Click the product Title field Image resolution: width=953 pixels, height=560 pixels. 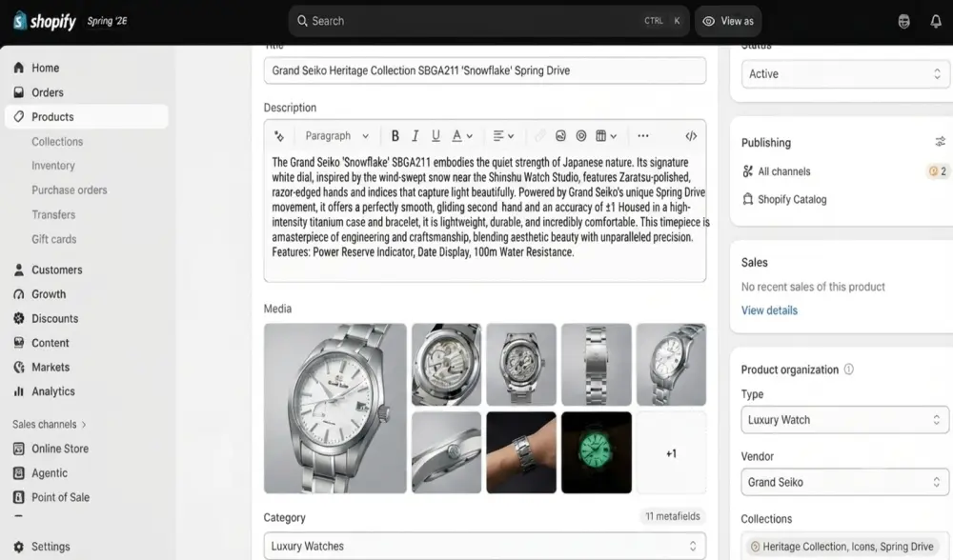(484, 70)
